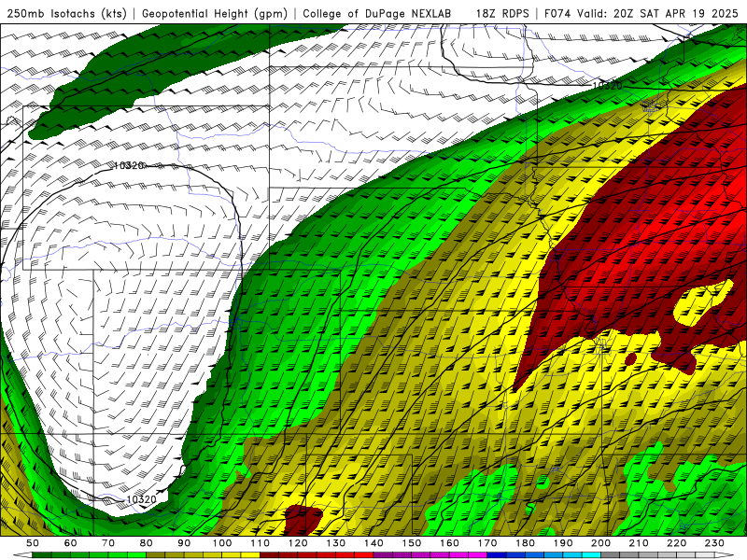
Task: Click the '160' value on the color scale
Action: pos(450,543)
